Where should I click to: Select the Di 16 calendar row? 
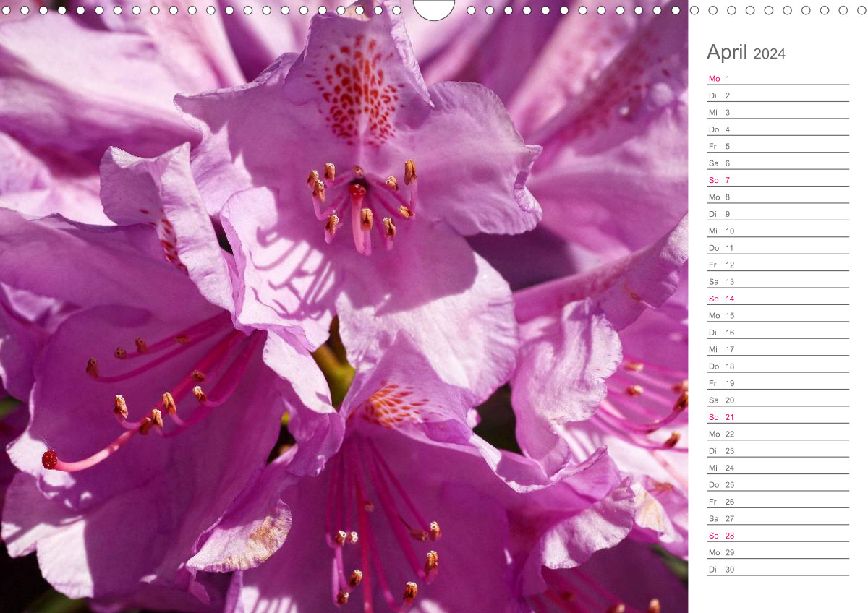[778, 333]
